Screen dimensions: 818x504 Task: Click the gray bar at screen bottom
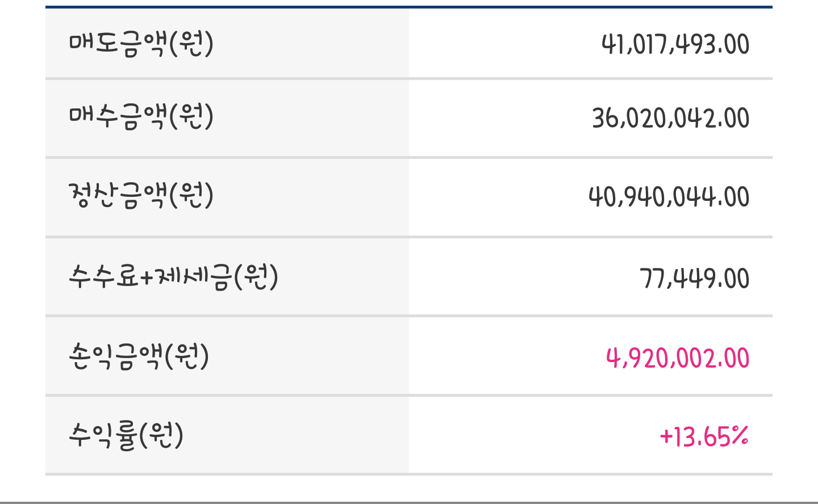pos(409,502)
